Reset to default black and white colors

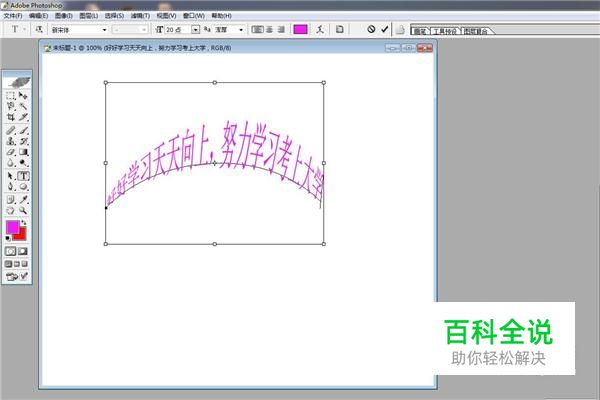click(x=8, y=238)
